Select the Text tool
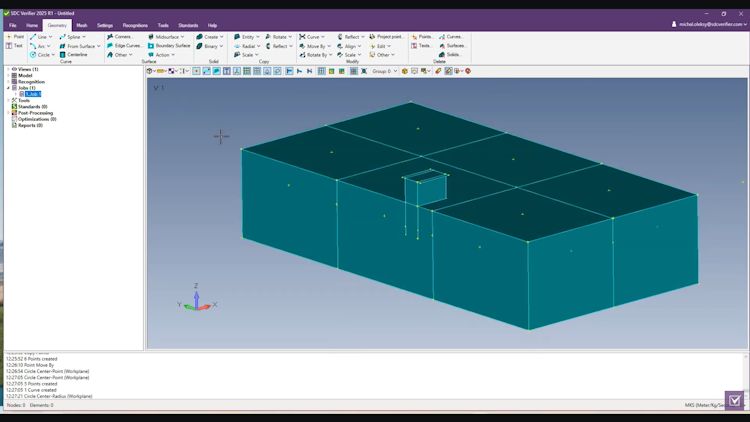750x422 pixels. point(15,46)
